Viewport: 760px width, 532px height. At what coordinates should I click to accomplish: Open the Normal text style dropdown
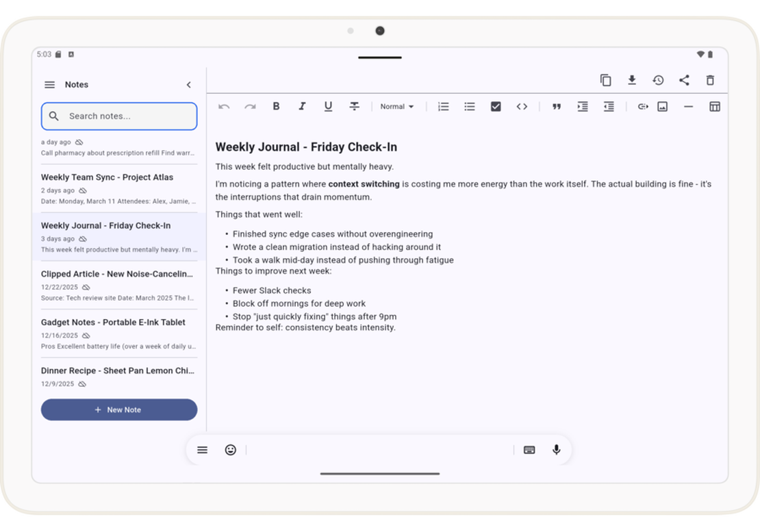[397, 106]
